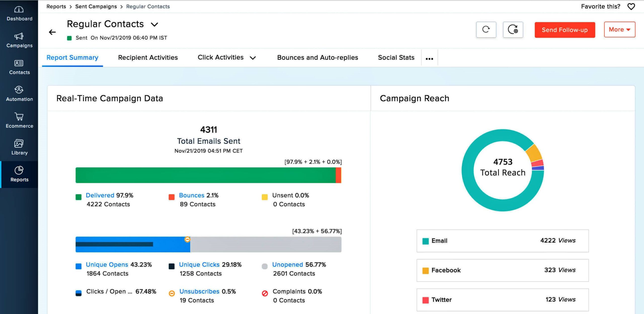This screenshot has height=314, width=644.
Task: Click the orange unsubscribe marker on opens bar
Action: pyautogui.click(x=187, y=239)
